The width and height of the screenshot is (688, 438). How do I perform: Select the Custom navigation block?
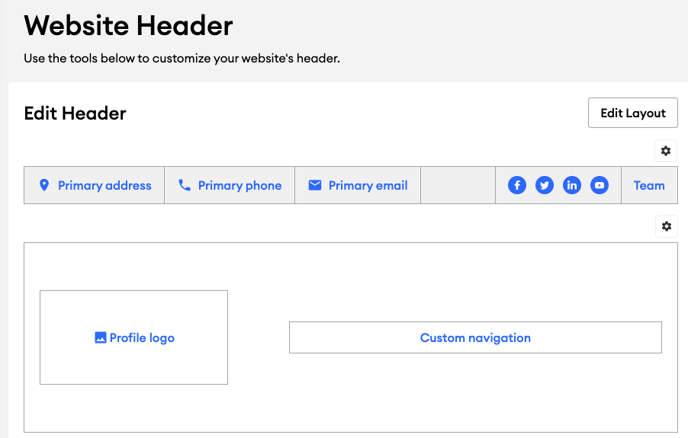tap(475, 338)
